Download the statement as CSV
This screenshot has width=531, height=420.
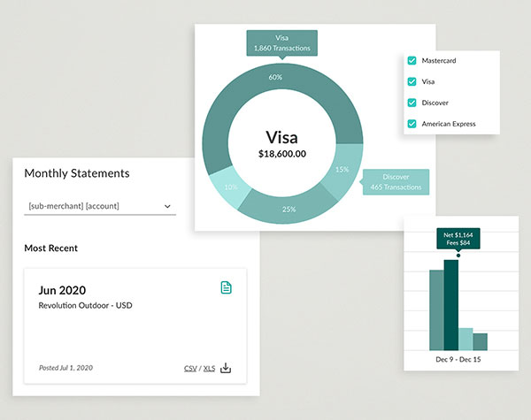pos(190,368)
